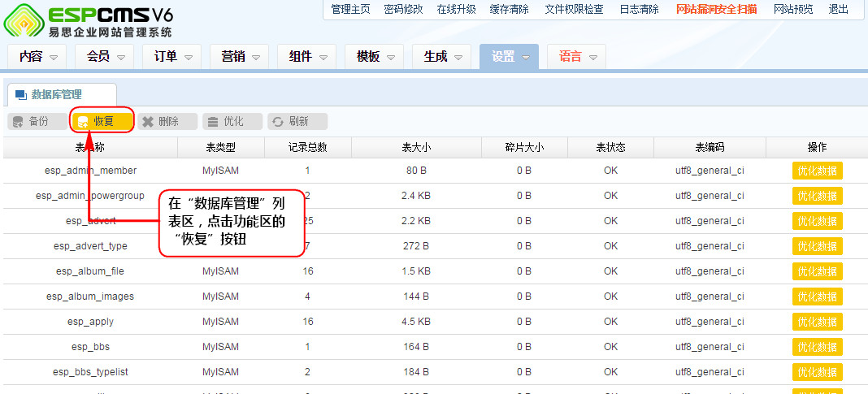Viewport: 868px width, 394px height.
Task: Click the 刷新 refresh arrows icon
Action: [278, 122]
